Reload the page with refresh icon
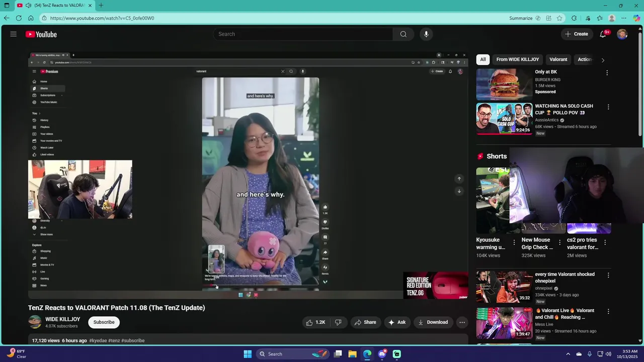This screenshot has width=644, height=362. [19, 18]
